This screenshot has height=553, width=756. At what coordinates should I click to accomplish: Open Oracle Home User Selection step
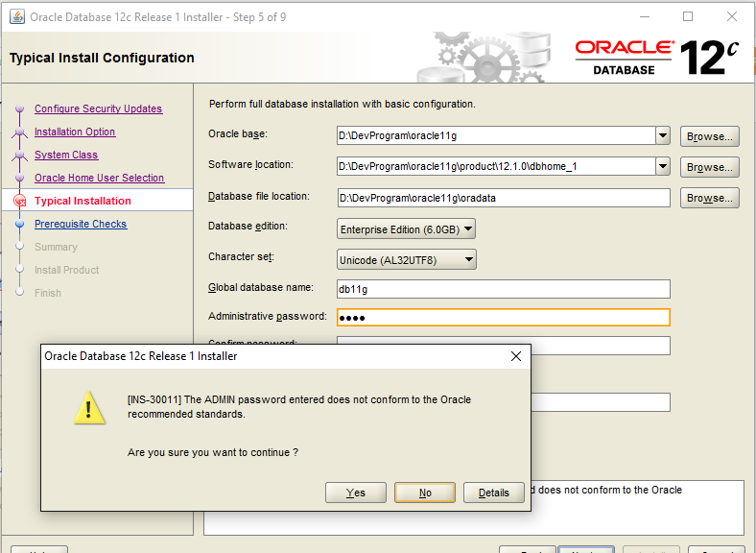click(100, 178)
